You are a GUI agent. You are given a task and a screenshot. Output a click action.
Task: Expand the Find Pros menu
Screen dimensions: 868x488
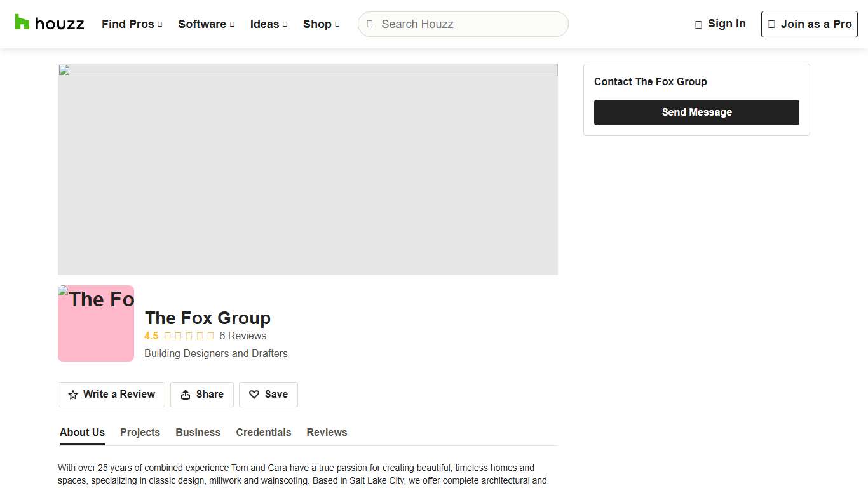click(x=132, y=24)
